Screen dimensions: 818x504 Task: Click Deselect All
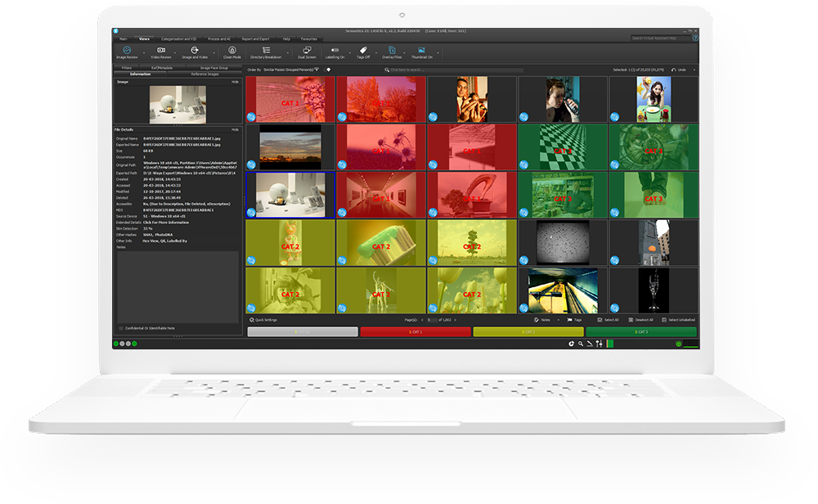point(641,320)
